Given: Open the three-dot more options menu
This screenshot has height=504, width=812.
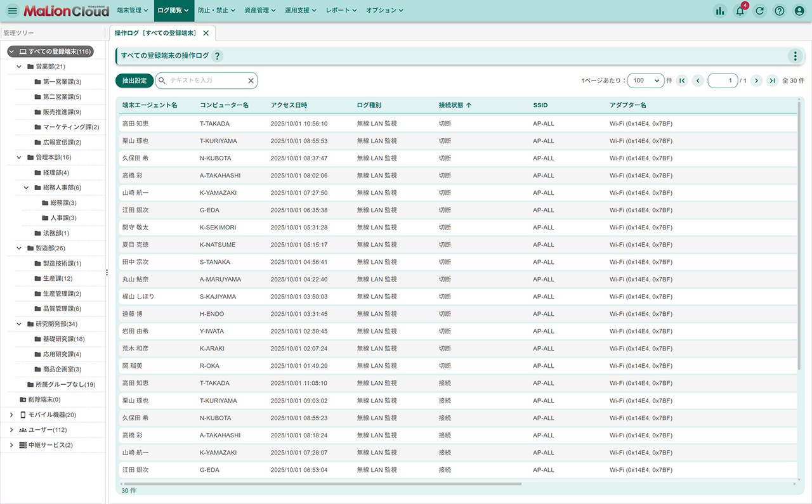Looking at the screenshot, I should pyautogui.click(x=795, y=56).
